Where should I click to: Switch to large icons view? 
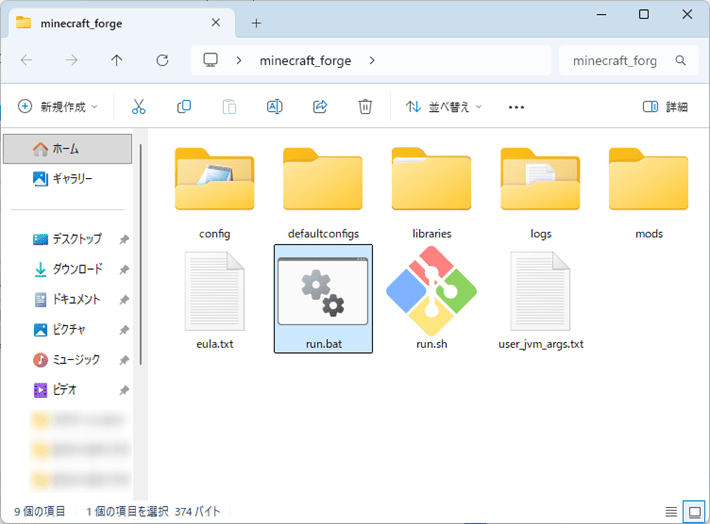[x=694, y=512]
